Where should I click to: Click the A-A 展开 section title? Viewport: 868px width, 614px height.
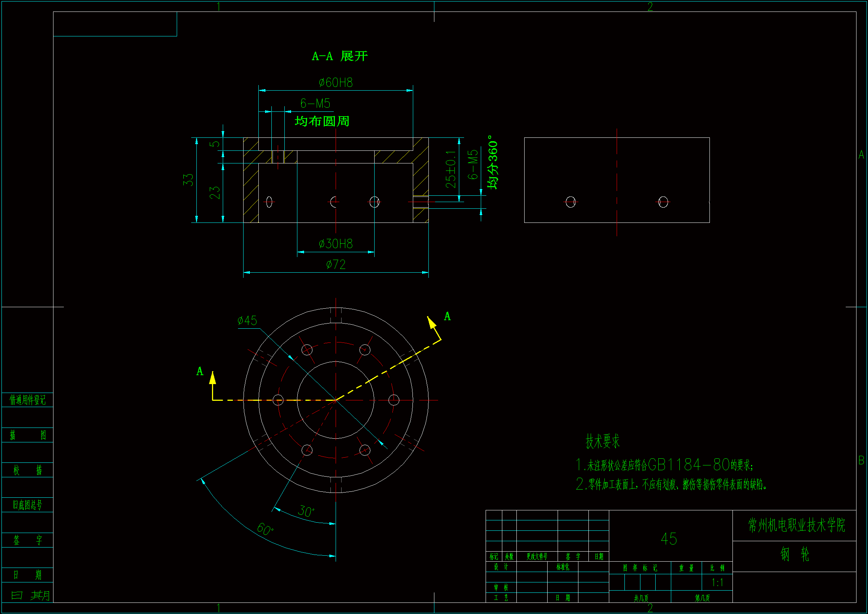pos(339,56)
